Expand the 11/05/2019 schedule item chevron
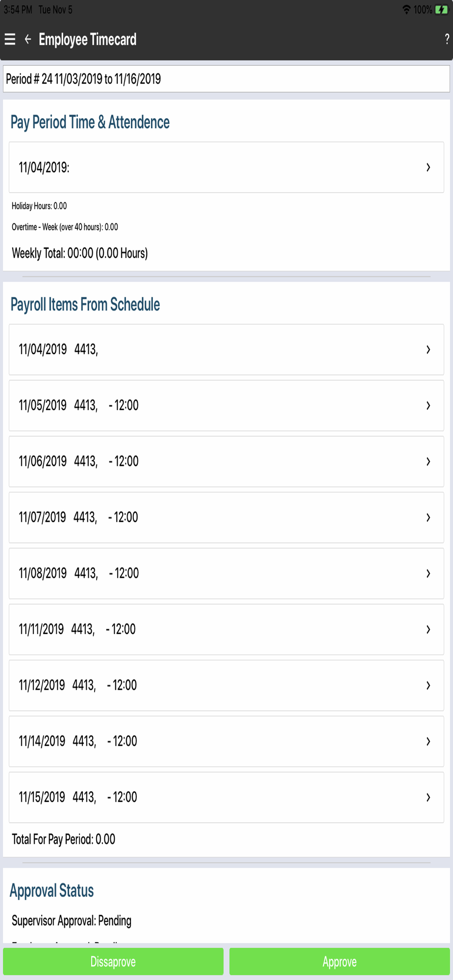This screenshot has width=453, height=980. 428,406
